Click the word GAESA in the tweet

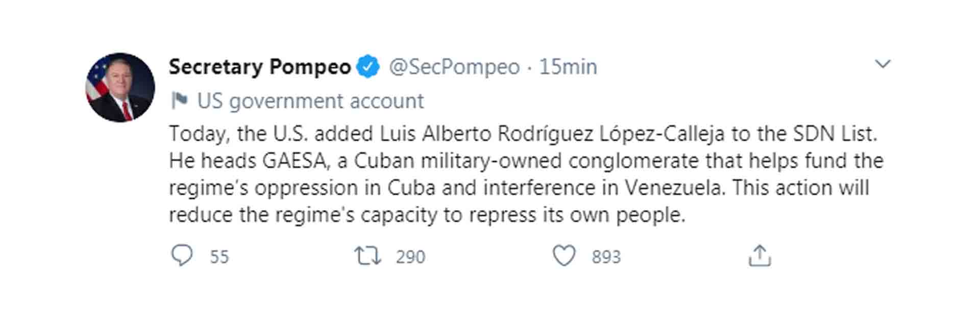pyautogui.click(x=295, y=161)
